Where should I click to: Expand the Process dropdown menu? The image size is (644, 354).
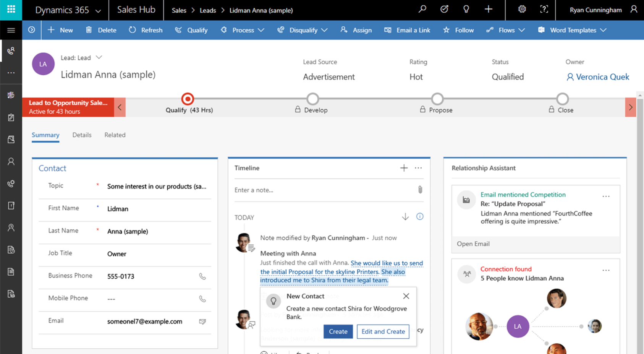(x=261, y=30)
